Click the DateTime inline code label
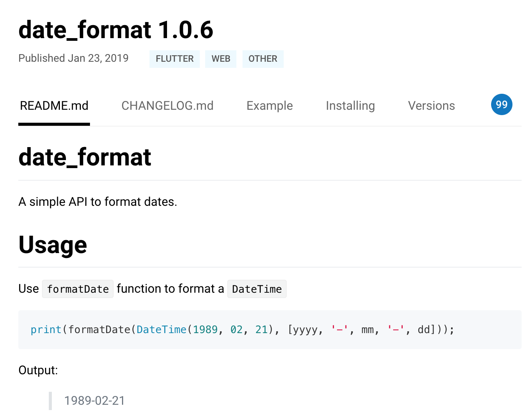The width and height of the screenshot is (530, 420). [257, 289]
